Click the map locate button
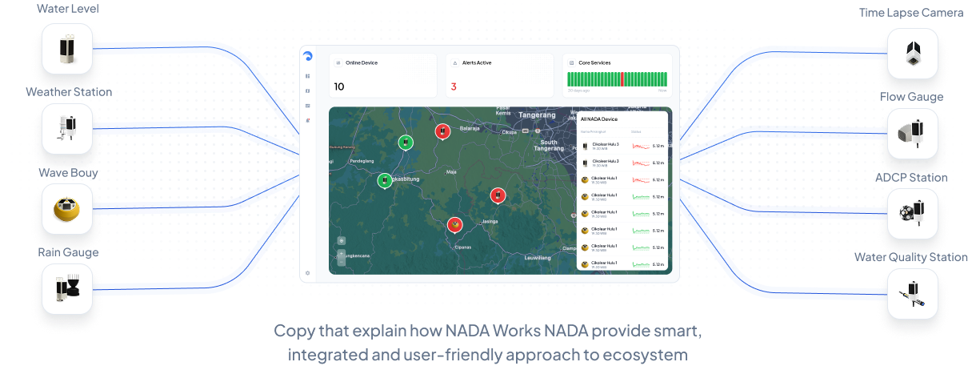Image resolution: width=980 pixels, height=378 pixels. pyautogui.click(x=342, y=240)
